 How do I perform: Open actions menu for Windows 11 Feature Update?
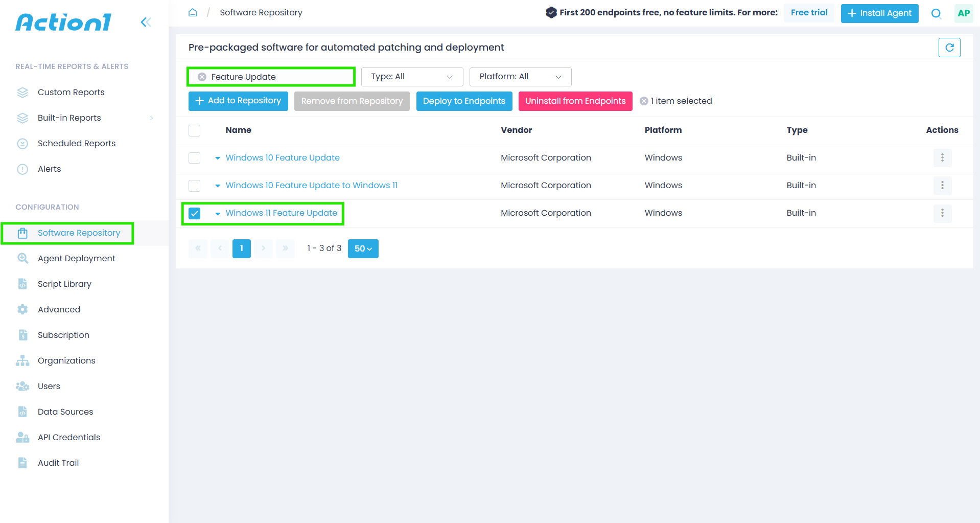[942, 213]
